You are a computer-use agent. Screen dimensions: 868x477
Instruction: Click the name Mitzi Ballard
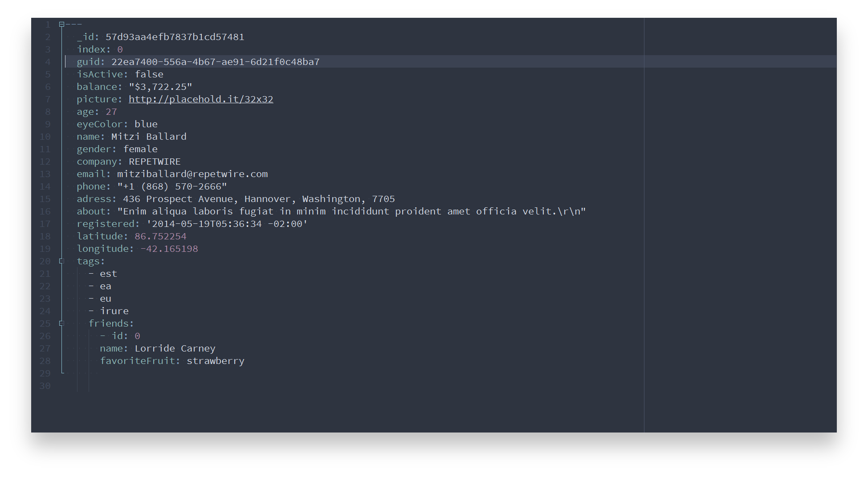click(149, 137)
